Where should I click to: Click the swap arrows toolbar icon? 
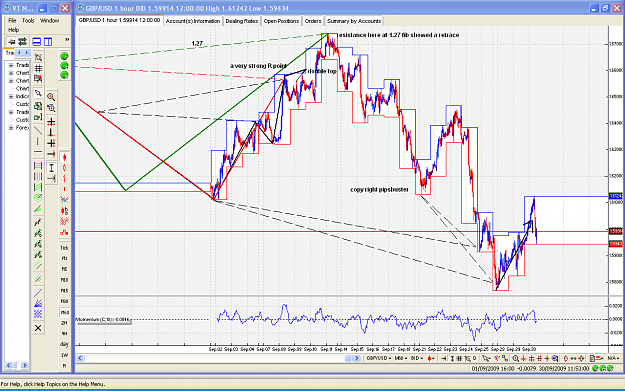click(x=22, y=41)
